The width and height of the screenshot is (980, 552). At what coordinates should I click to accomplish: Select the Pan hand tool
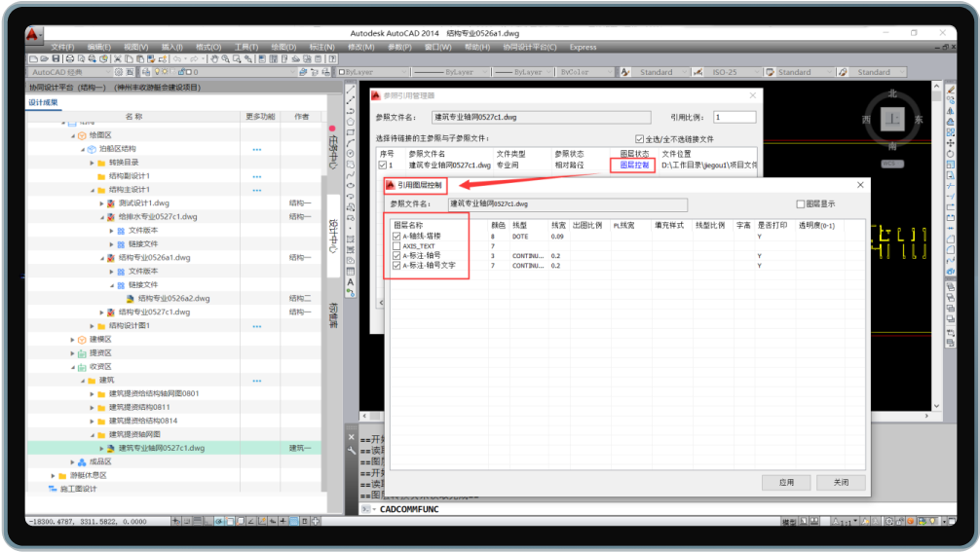(214, 58)
